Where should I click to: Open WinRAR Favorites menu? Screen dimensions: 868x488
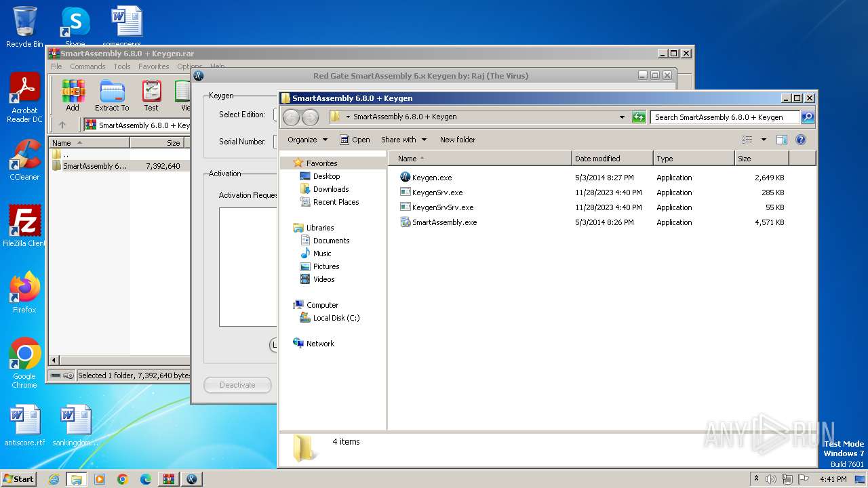point(154,66)
